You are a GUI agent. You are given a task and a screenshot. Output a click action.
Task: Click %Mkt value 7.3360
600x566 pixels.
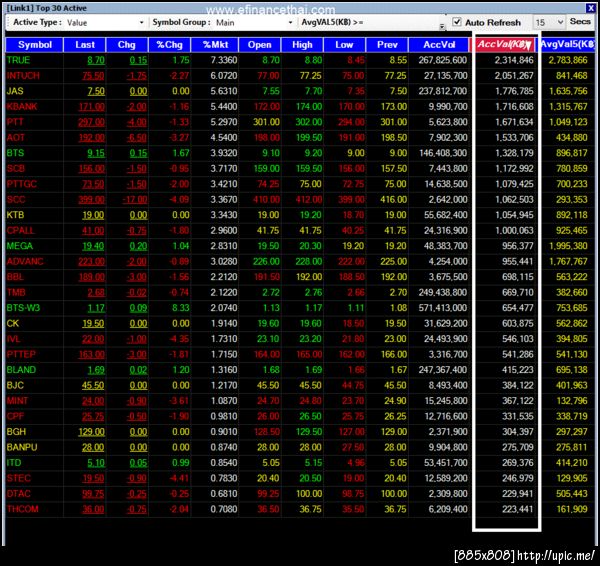tap(224, 60)
